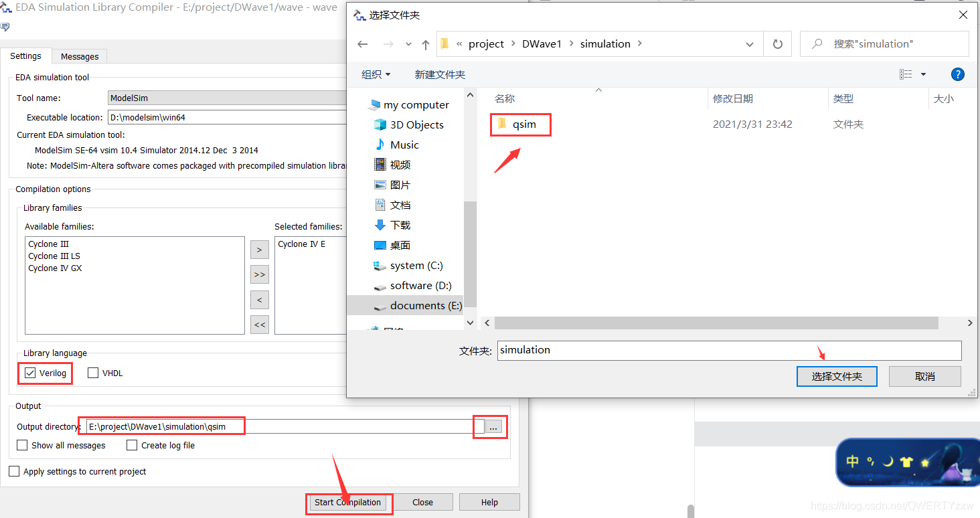Click the navigation pane vertical scrollbar

(471, 254)
